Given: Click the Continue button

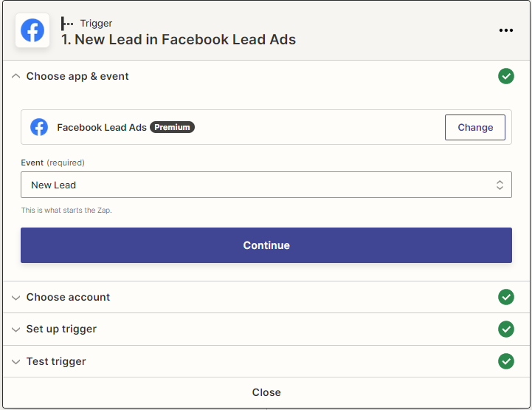Looking at the screenshot, I should (266, 245).
